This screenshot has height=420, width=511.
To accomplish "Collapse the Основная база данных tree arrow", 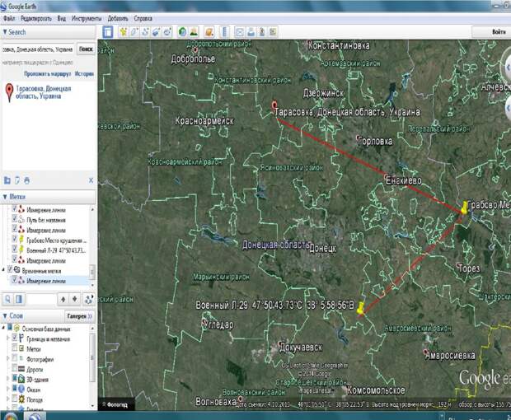I will (3, 328).
